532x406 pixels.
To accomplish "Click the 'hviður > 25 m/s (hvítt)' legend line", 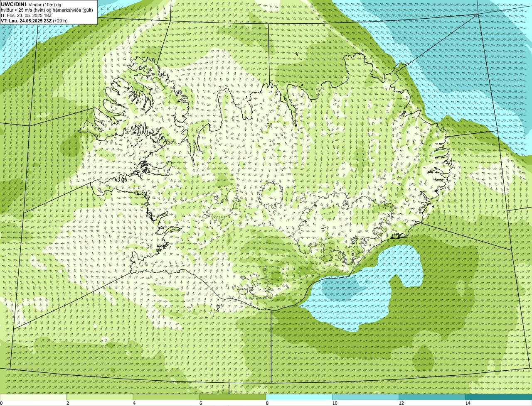I will (47, 10).
